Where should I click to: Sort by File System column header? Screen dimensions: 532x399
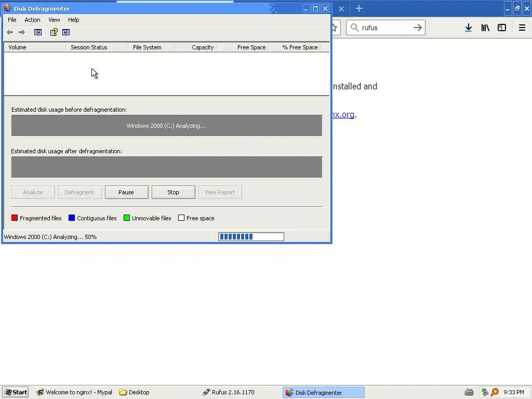[x=152, y=47]
